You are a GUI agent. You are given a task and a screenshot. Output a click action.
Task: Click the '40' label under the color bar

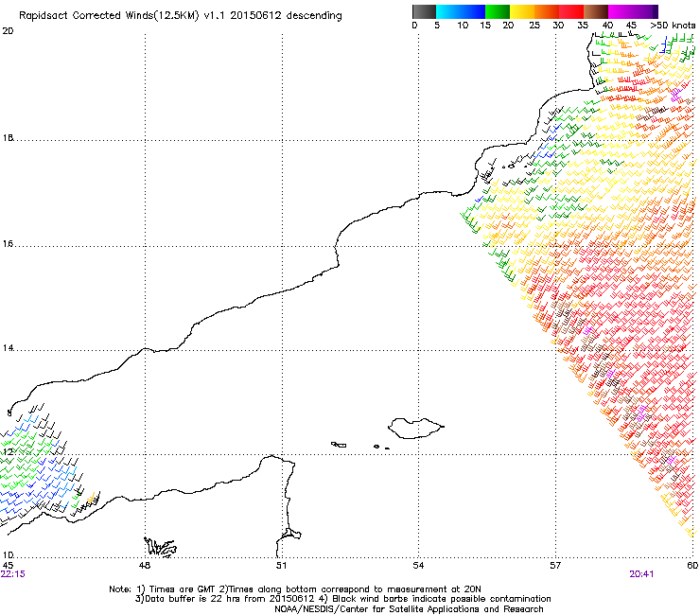607,26
